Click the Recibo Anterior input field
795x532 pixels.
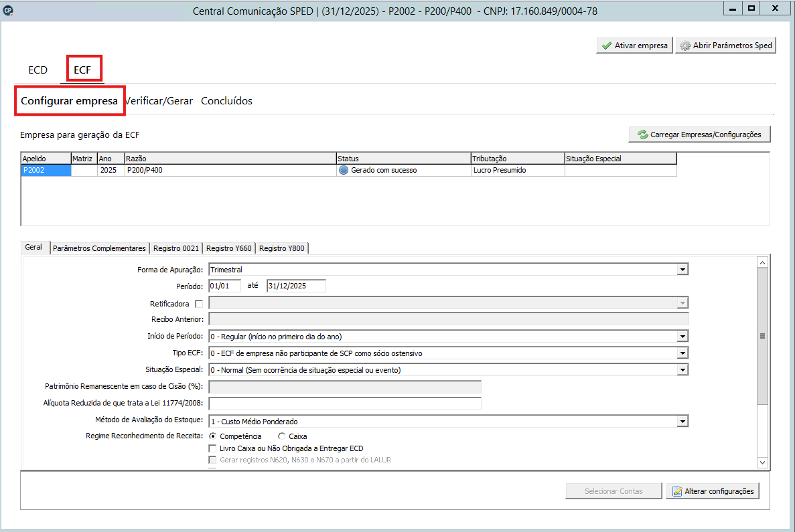pyautogui.click(x=449, y=319)
